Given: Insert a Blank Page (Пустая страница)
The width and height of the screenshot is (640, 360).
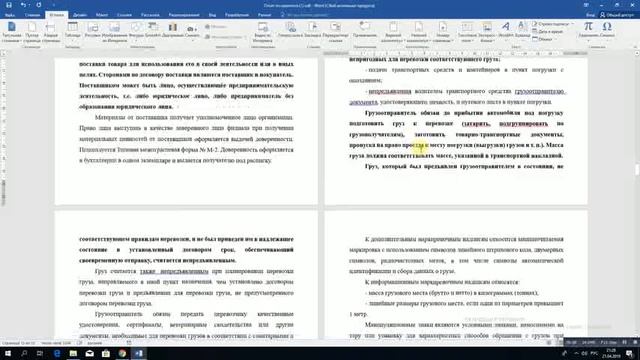Looking at the screenshot, I should pos(31,32).
